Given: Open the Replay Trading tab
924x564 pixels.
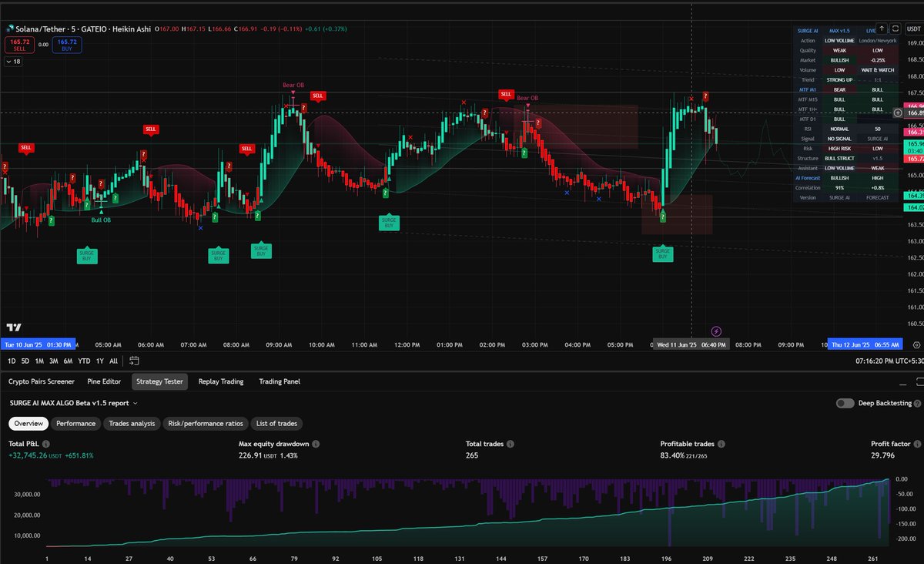Looking at the screenshot, I should tap(221, 381).
